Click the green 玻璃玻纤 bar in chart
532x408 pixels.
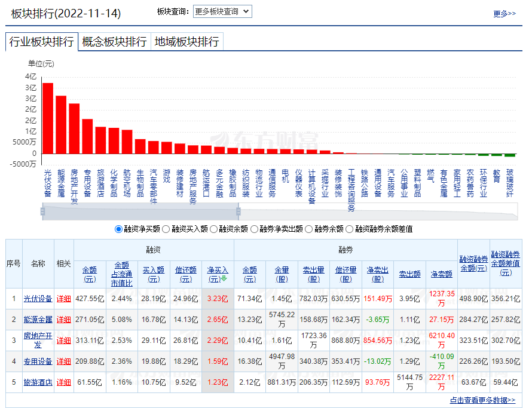[x=509, y=155]
